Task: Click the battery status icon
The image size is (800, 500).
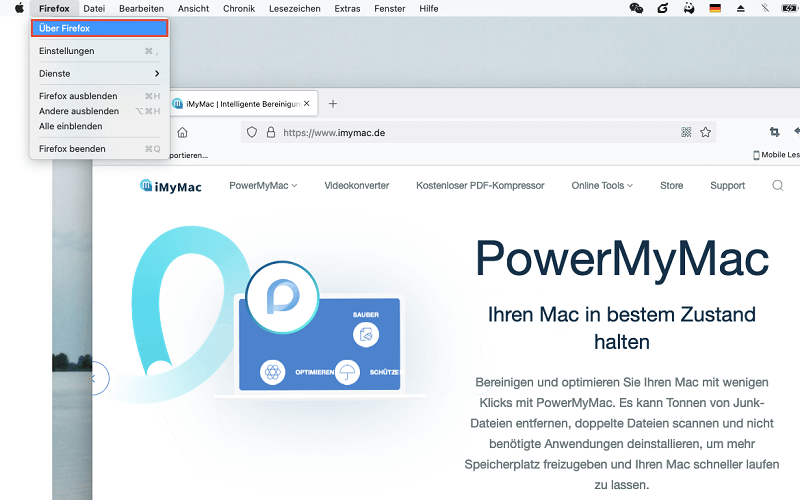Action: tap(789, 8)
